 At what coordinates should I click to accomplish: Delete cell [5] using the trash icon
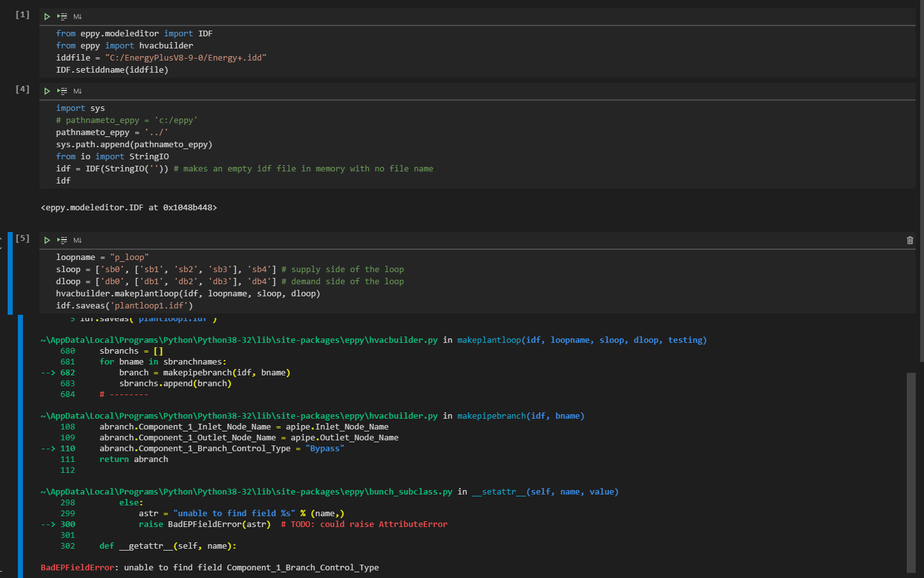click(x=909, y=240)
